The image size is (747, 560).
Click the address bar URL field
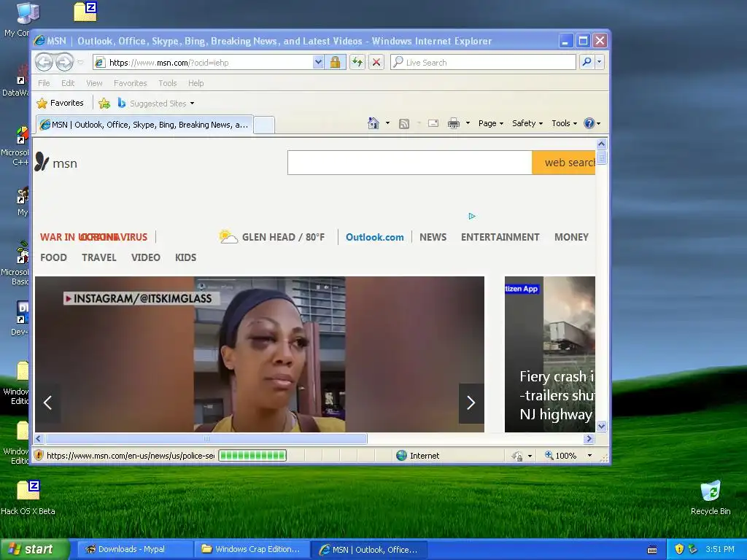click(x=204, y=62)
